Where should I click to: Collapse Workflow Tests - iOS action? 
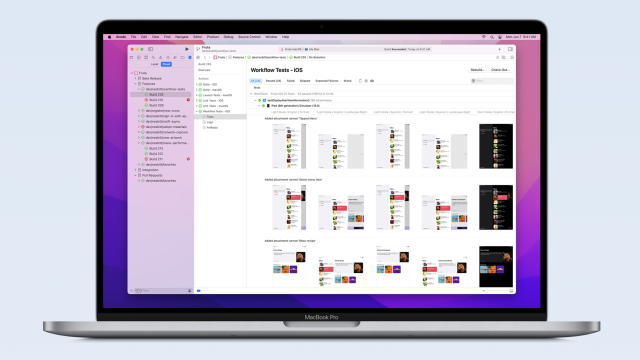pyautogui.click(x=197, y=111)
